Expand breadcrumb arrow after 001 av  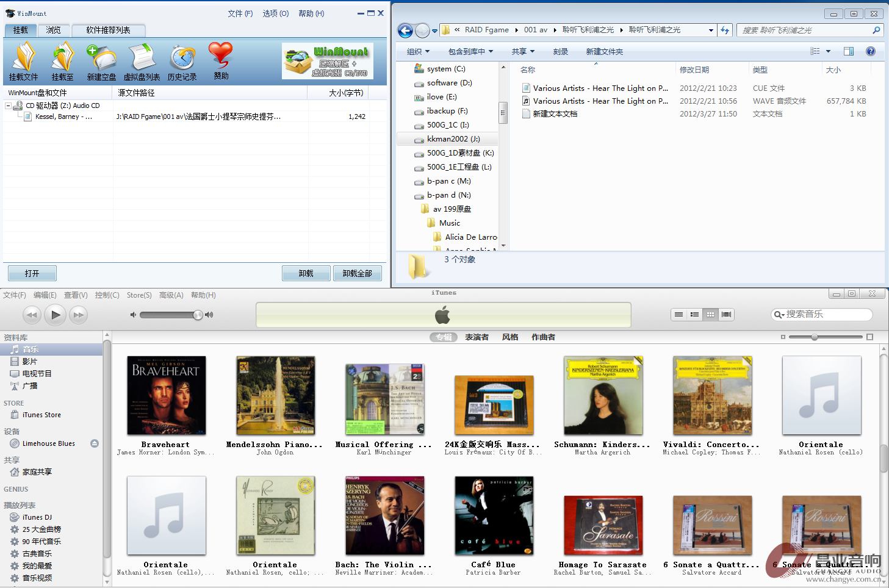click(555, 30)
